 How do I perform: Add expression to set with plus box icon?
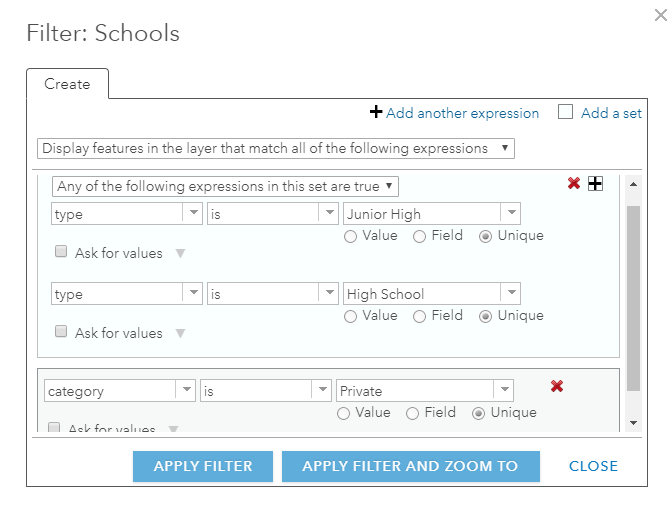(595, 184)
